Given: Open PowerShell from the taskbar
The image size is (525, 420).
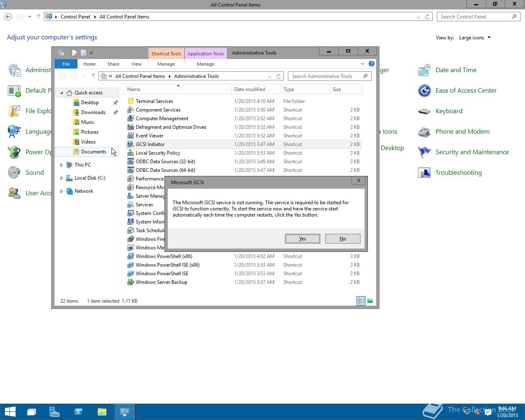Looking at the screenshot, I should pyautogui.click(x=78, y=412).
